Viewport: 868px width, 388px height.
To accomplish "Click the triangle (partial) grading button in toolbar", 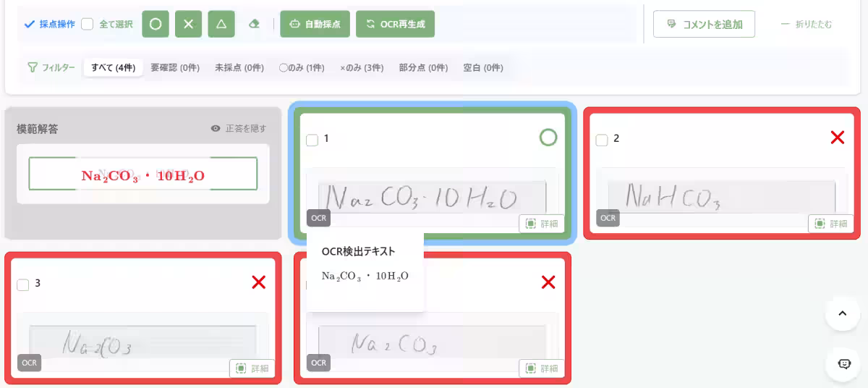I will [221, 24].
